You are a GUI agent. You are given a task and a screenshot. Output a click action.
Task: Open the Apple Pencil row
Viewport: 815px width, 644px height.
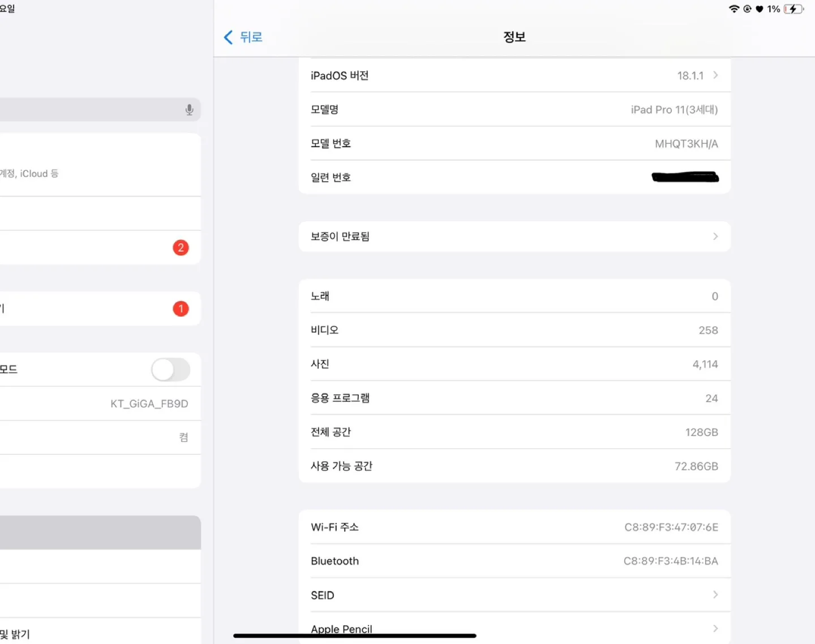pyautogui.click(x=514, y=628)
